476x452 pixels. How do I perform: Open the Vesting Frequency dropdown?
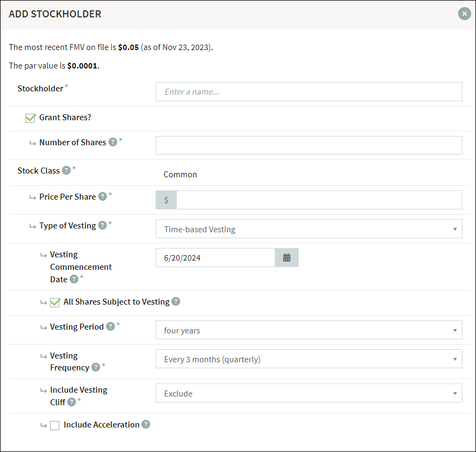coord(308,360)
